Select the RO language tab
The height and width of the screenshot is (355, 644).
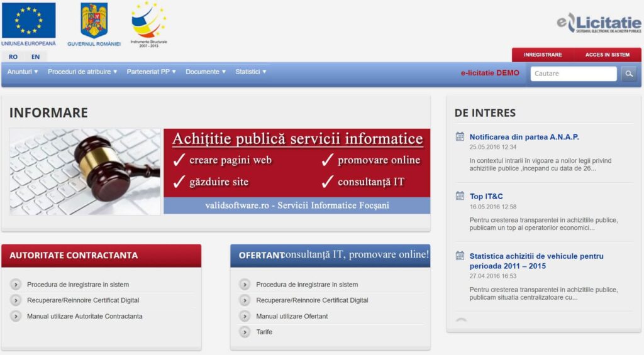(x=13, y=57)
